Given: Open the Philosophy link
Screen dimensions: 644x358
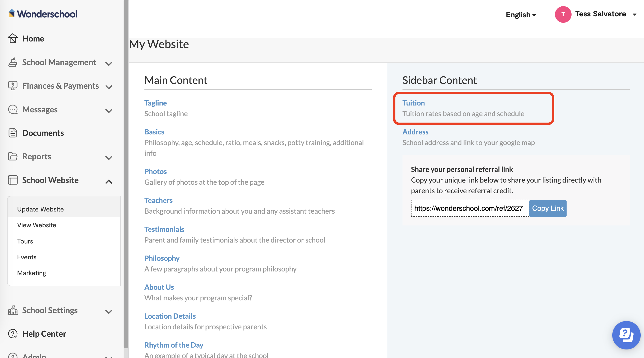Looking at the screenshot, I should pyautogui.click(x=162, y=258).
